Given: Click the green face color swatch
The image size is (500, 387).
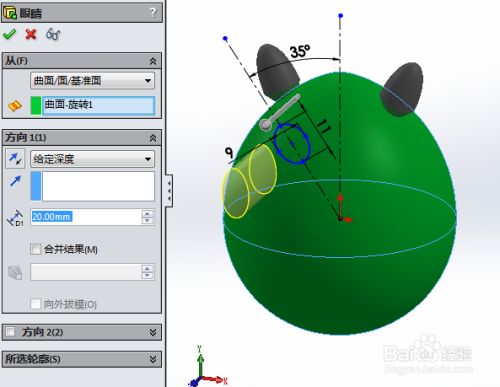Looking at the screenshot, I should click(35, 105).
